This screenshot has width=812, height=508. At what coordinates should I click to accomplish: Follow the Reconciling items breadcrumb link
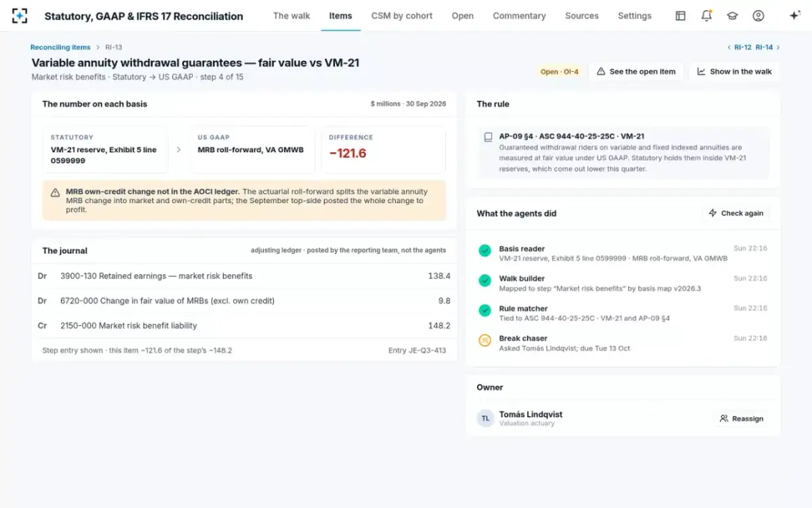click(60, 47)
